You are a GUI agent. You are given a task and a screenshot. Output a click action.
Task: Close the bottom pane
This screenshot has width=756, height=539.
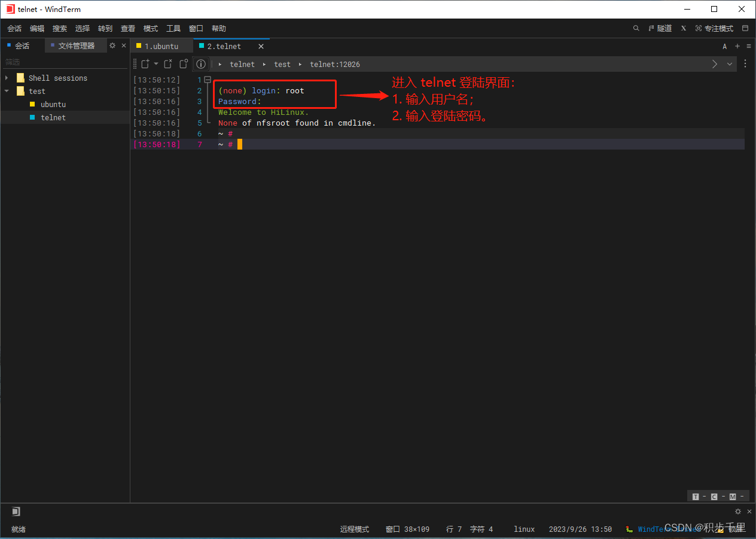click(749, 511)
